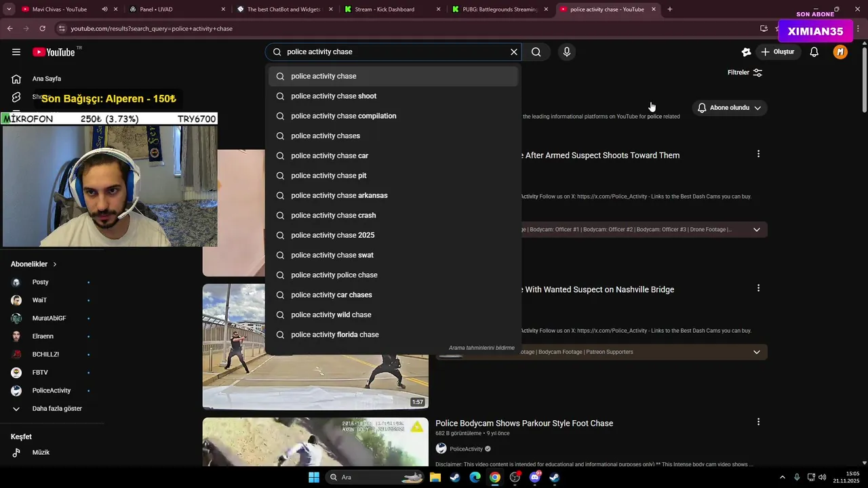This screenshot has height=488, width=868.
Task: Expand chapters of Nashville Bridge video
Action: pos(757,352)
